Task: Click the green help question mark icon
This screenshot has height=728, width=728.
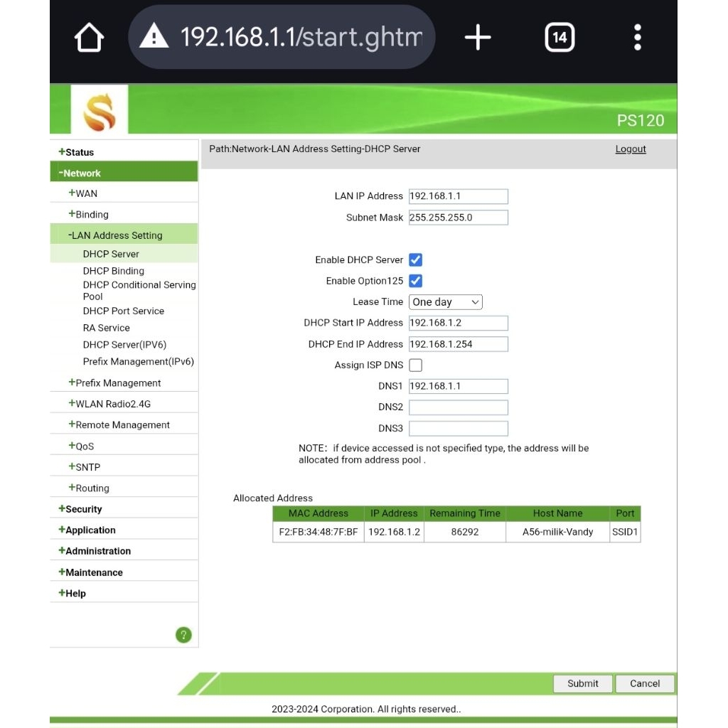Action: pos(183,635)
